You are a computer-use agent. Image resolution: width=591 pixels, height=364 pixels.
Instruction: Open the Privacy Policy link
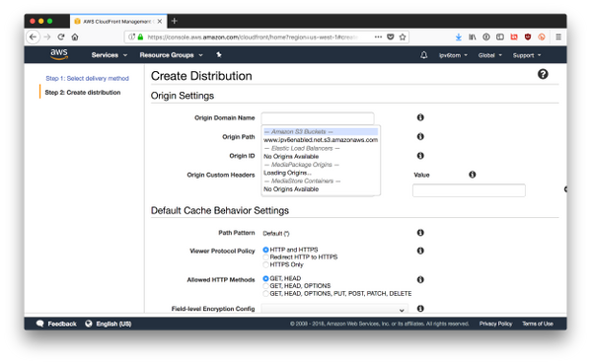[495, 324]
